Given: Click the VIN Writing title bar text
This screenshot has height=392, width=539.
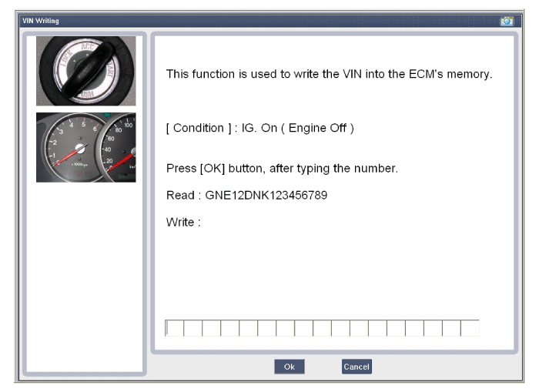Looking at the screenshot, I should (x=41, y=21).
